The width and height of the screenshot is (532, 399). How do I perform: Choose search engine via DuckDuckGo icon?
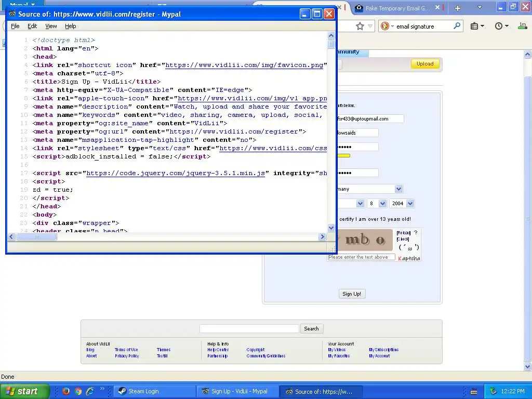pos(385,26)
